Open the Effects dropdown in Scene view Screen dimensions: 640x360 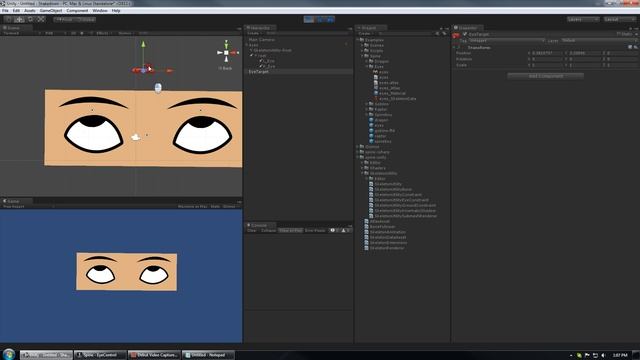(103, 33)
